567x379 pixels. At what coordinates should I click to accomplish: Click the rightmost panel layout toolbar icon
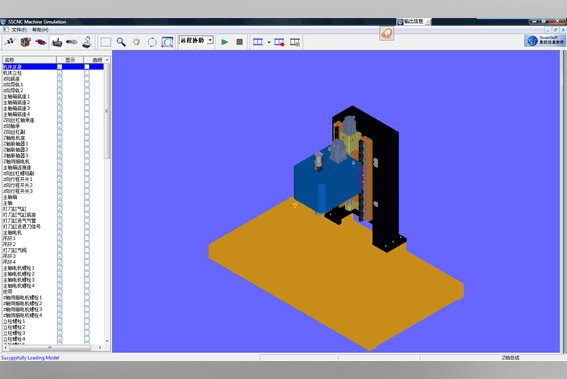pos(295,42)
